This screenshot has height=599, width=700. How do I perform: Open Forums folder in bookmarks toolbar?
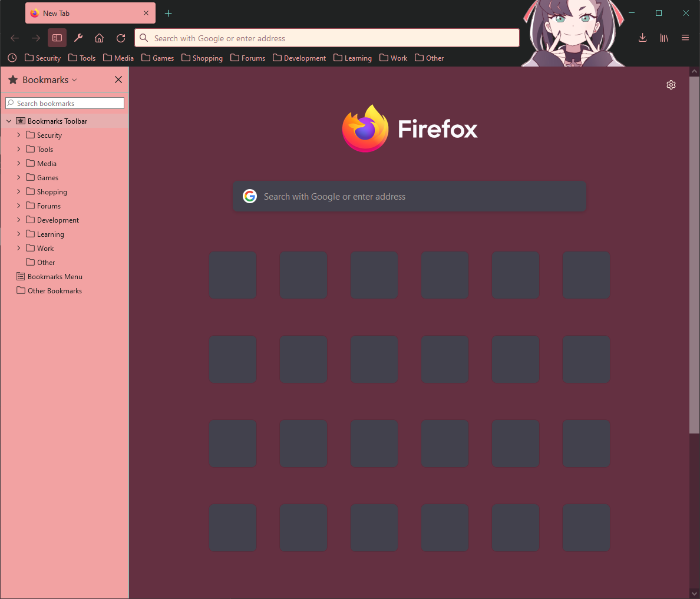coord(247,58)
